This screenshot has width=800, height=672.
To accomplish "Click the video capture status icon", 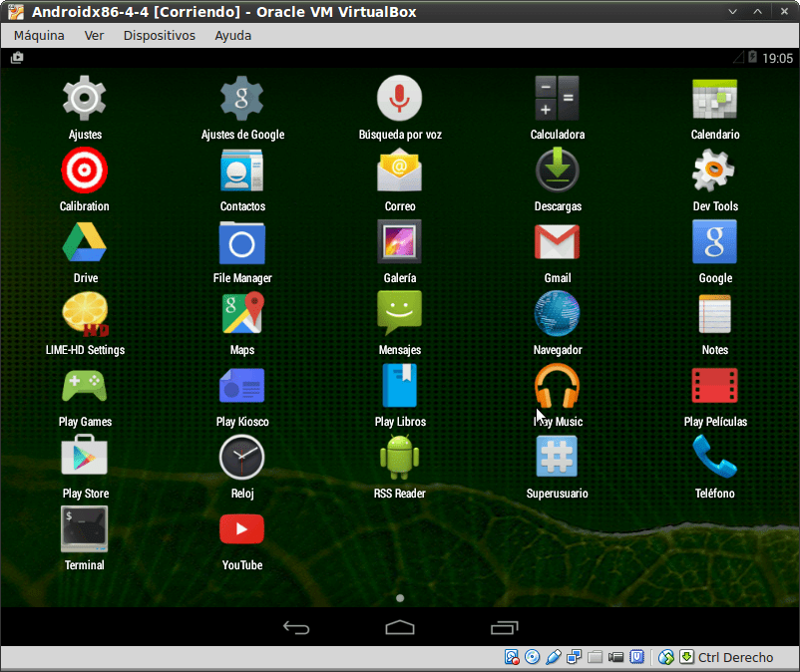I will point(615,657).
